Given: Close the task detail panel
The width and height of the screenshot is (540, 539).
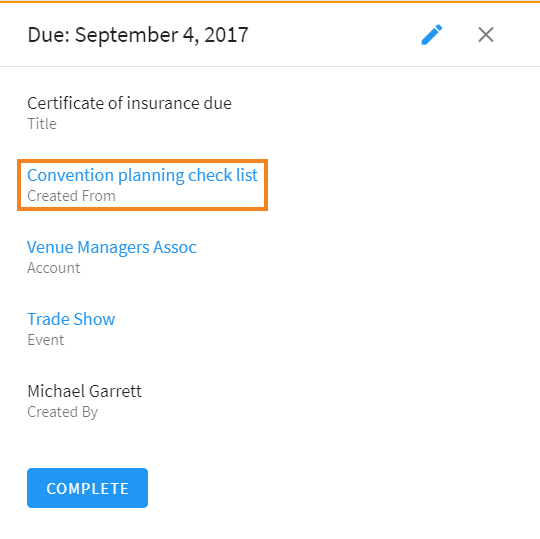Looking at the screenshot, I should coord(486,35).
